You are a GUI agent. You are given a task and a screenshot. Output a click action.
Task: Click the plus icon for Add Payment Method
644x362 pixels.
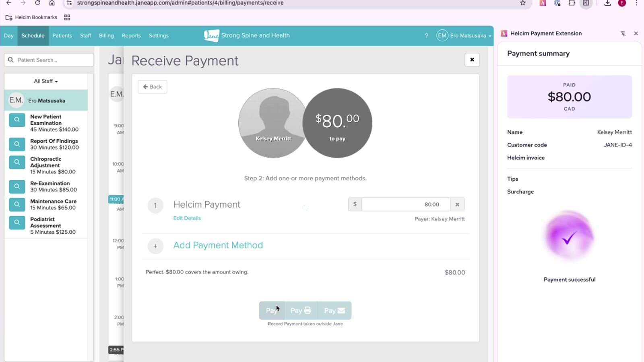pyautogui.click(x=155, y=246)
